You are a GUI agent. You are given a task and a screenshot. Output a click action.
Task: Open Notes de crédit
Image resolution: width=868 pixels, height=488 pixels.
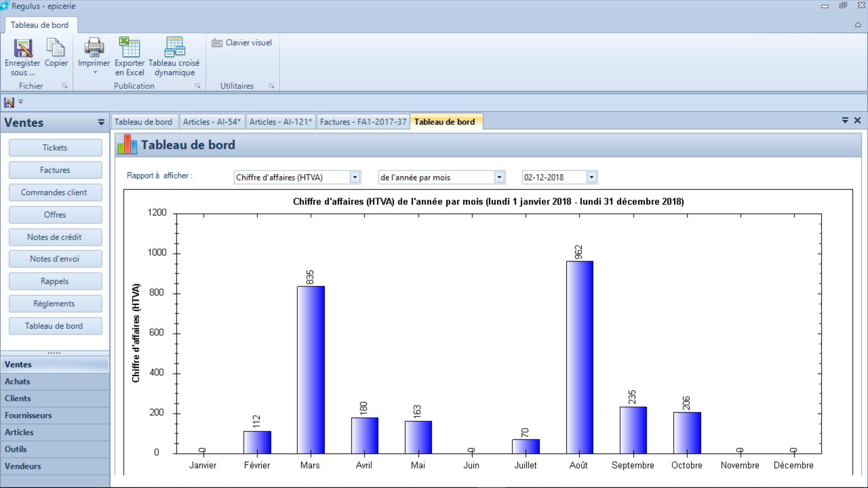55,237
